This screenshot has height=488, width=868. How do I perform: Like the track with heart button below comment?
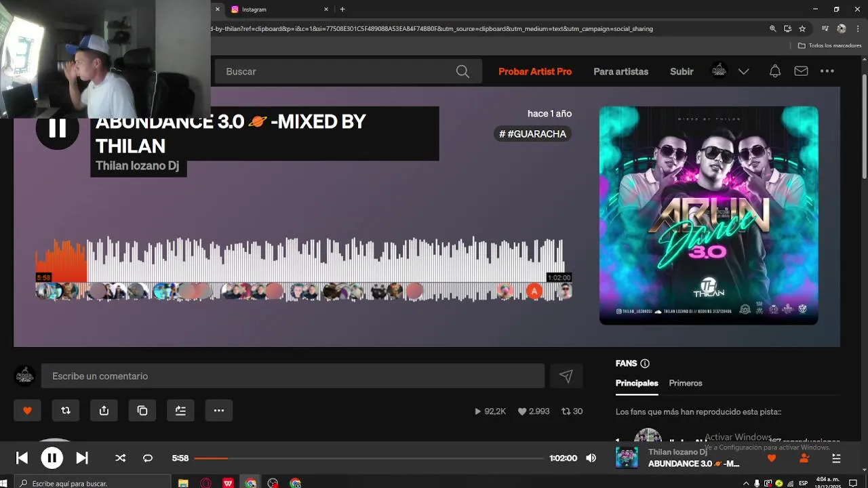(x=28, y=411)
